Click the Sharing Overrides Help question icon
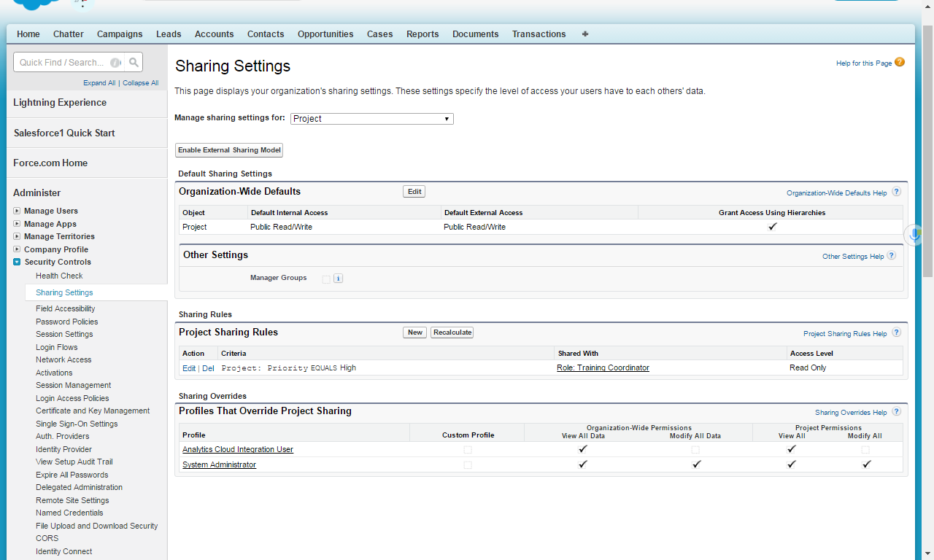 (896, 412)
